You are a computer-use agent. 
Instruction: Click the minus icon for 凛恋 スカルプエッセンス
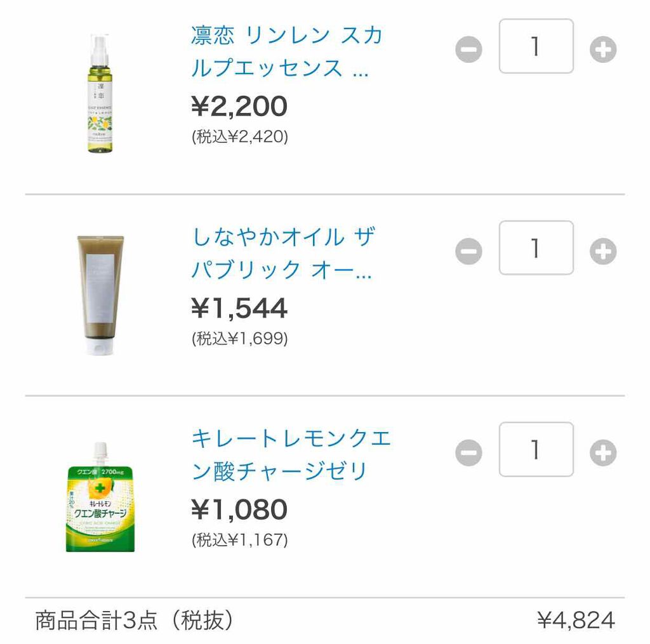click(468, 48)
